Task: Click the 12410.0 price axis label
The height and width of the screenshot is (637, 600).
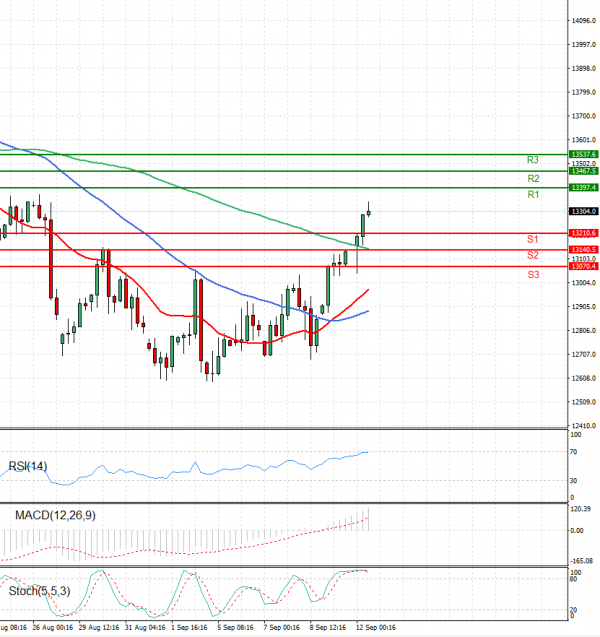Action: click(x=584, y=426)
